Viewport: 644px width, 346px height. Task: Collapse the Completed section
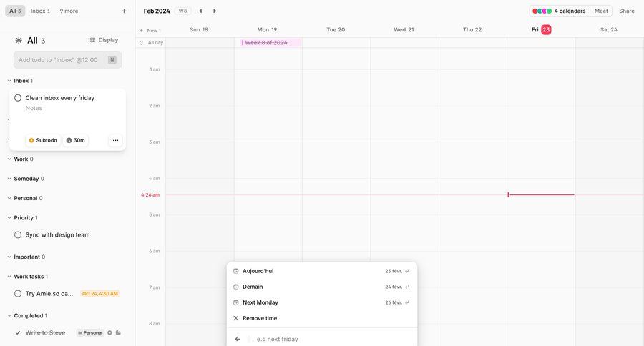[9, 316]
